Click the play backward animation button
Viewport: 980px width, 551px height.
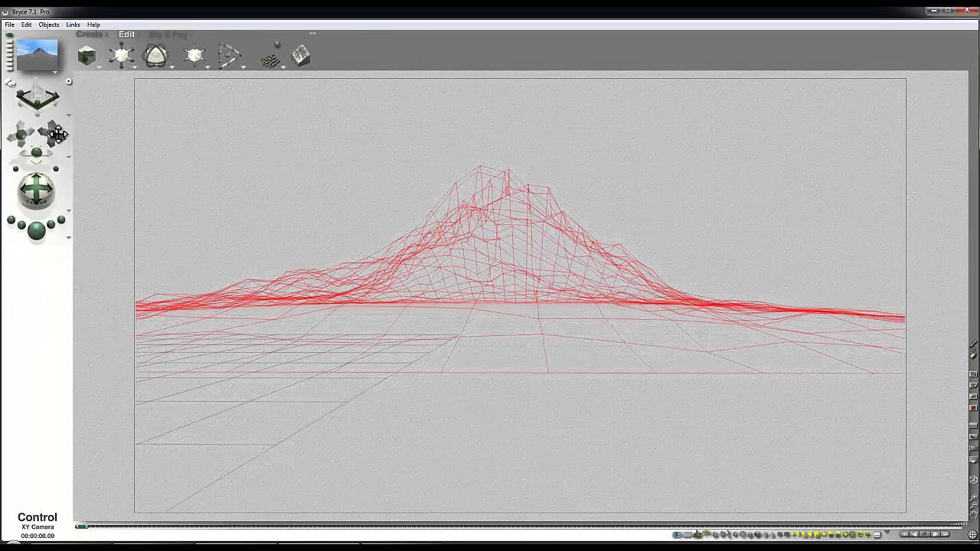pyautogui.click(x=915, y=533)
